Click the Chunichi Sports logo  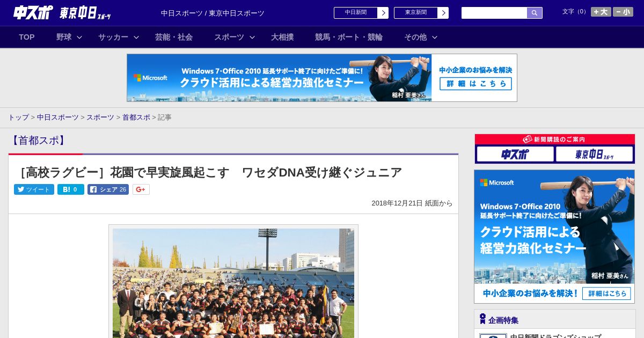[x=33, y=13]
